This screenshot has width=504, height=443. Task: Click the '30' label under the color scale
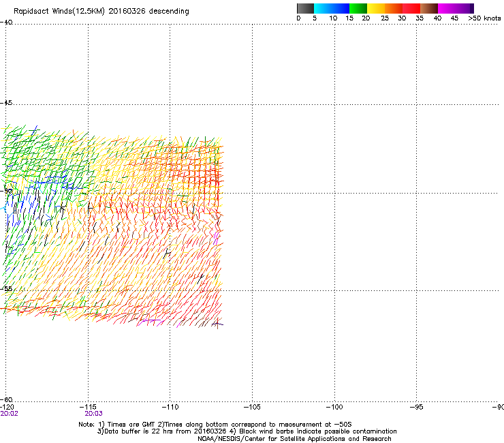[x=402, y=18]
